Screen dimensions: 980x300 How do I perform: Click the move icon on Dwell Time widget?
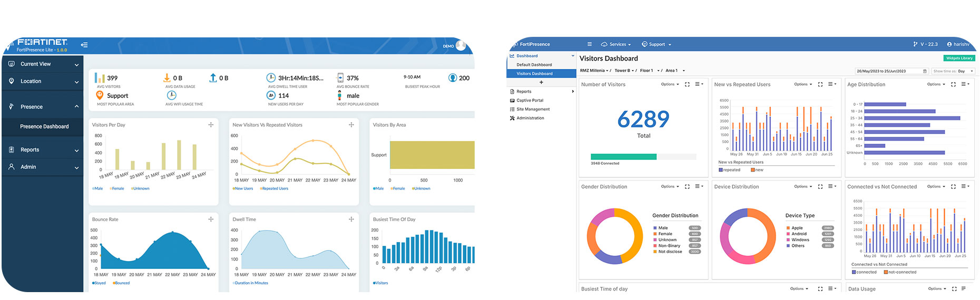tap(351, 219)
